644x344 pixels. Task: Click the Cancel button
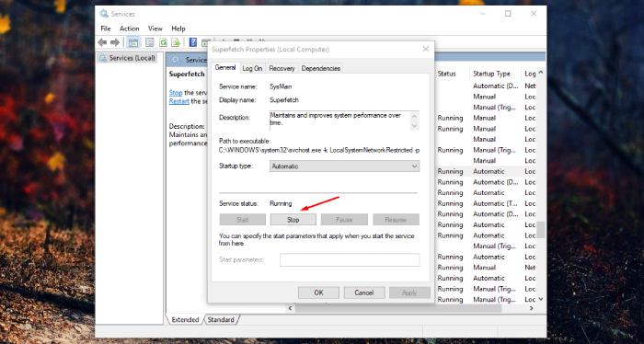(x=364, y=292)
